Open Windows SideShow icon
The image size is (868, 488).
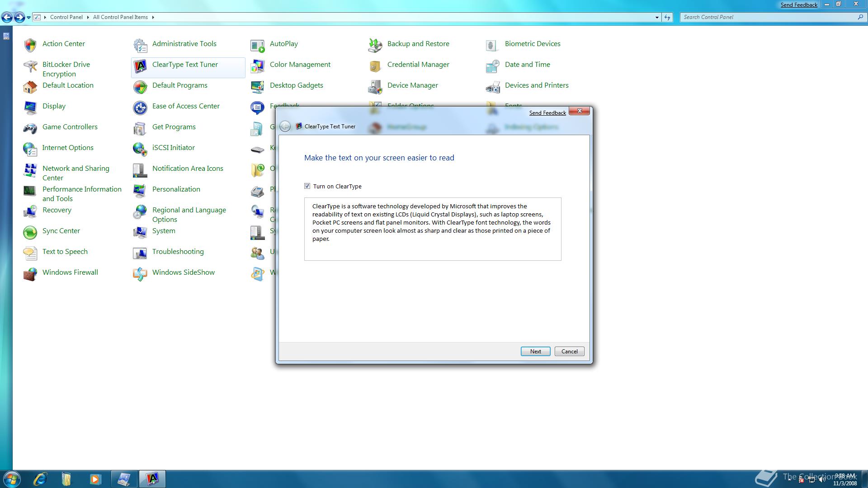click(140, 273)
